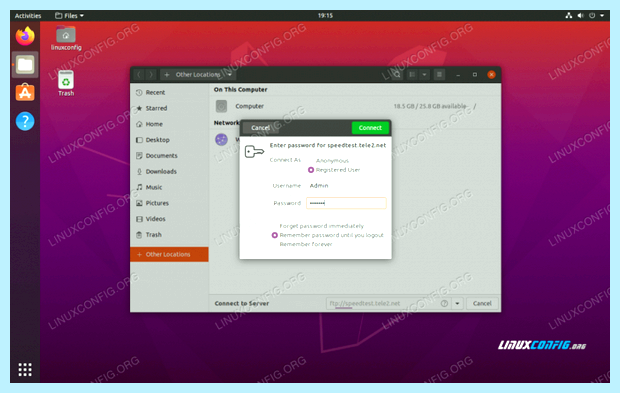
Task: Open Documents in the sidebar
Action: click(169, 155)
